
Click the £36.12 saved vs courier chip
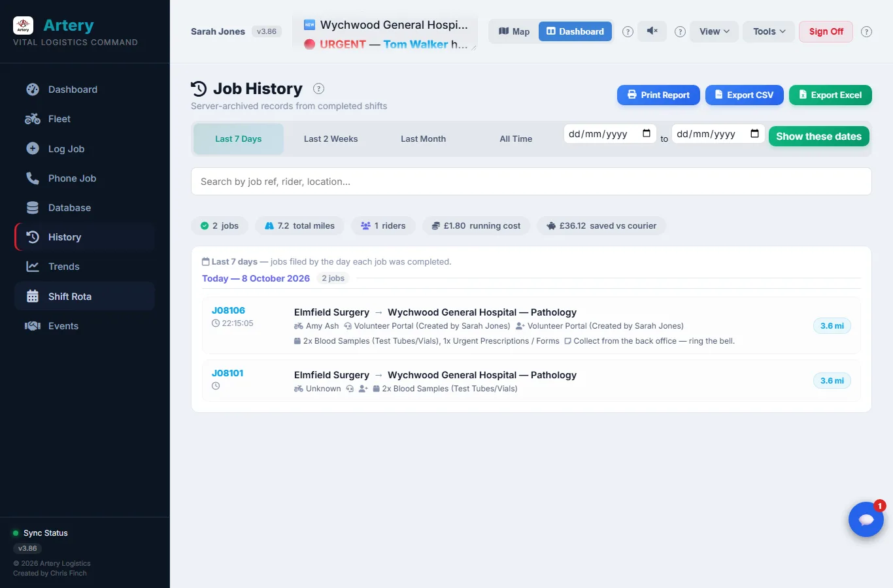tap(601, 226)
